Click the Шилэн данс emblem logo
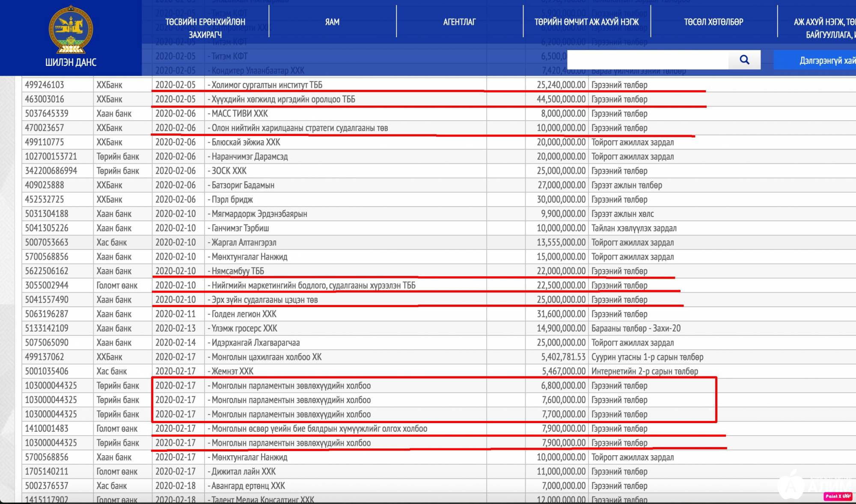This screenshot has width=856, height=504. click(x=71, y=30)
